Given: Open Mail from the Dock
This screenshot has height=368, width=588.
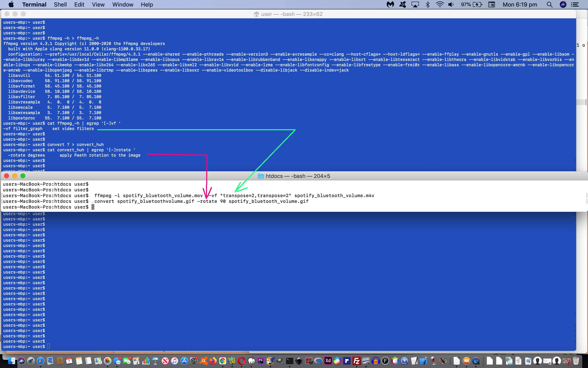Looking at the screenshot, I should coord(50,361).
